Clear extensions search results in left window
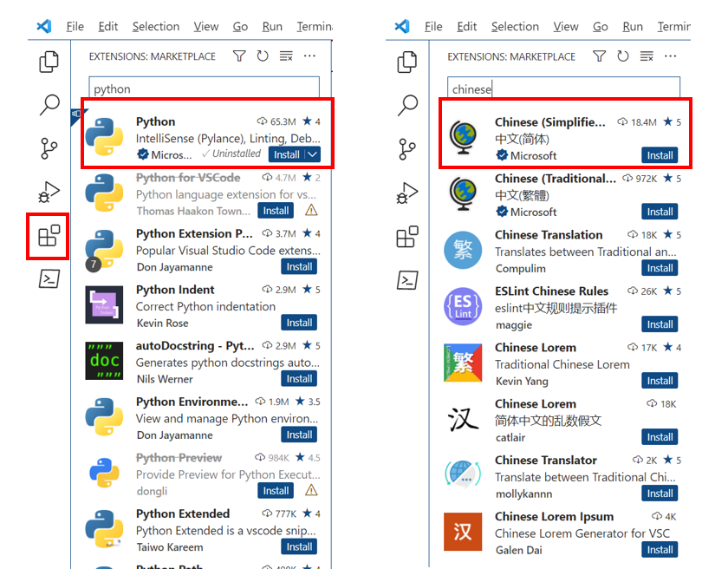Viewport: 728px width, 582px height. click(286, 56)
